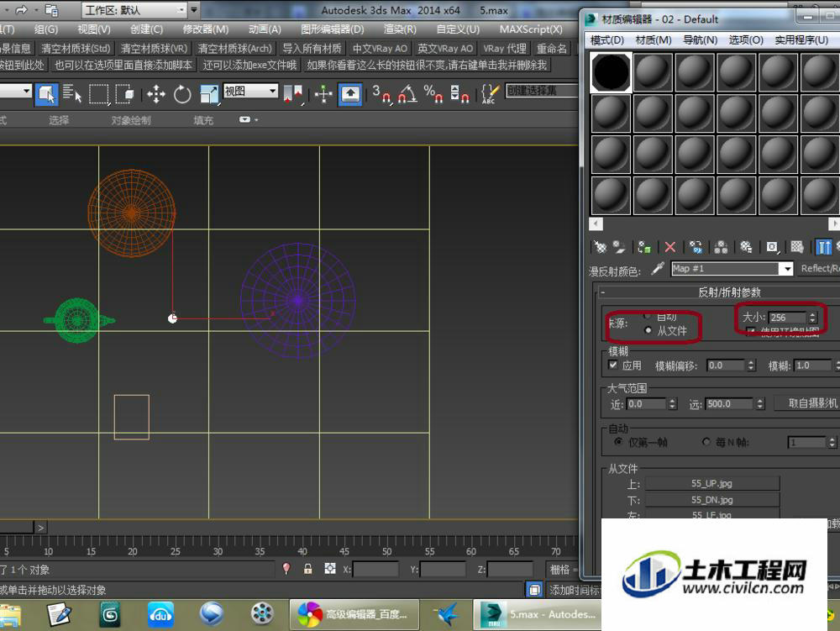Open Select by Name list
The image size is (840, 631).
pos(71,94)
